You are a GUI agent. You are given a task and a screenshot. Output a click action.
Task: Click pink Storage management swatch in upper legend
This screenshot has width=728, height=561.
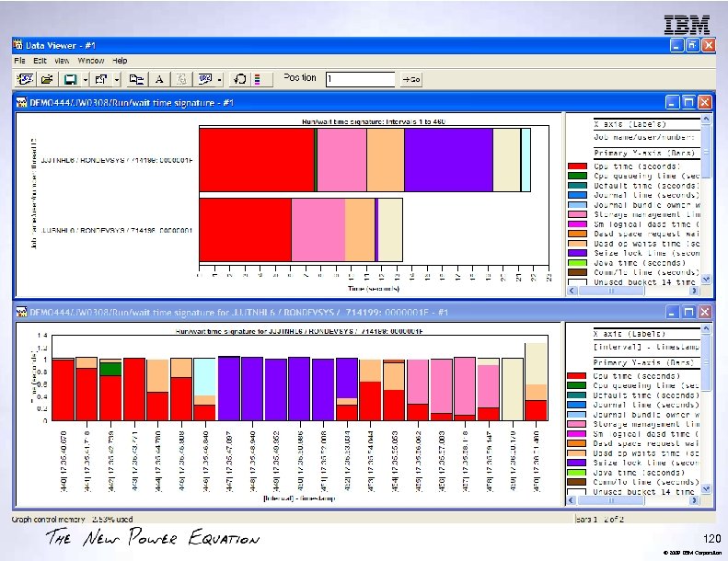pos(577,214)
